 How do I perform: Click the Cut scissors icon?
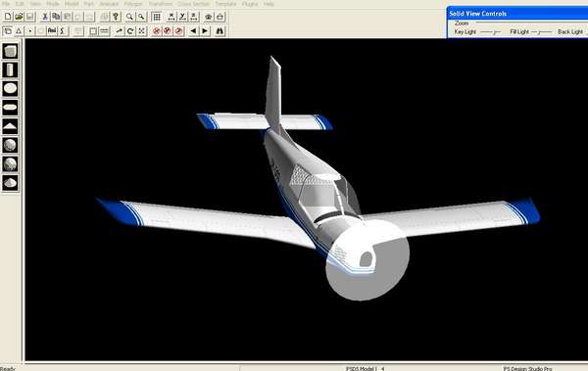45,17
